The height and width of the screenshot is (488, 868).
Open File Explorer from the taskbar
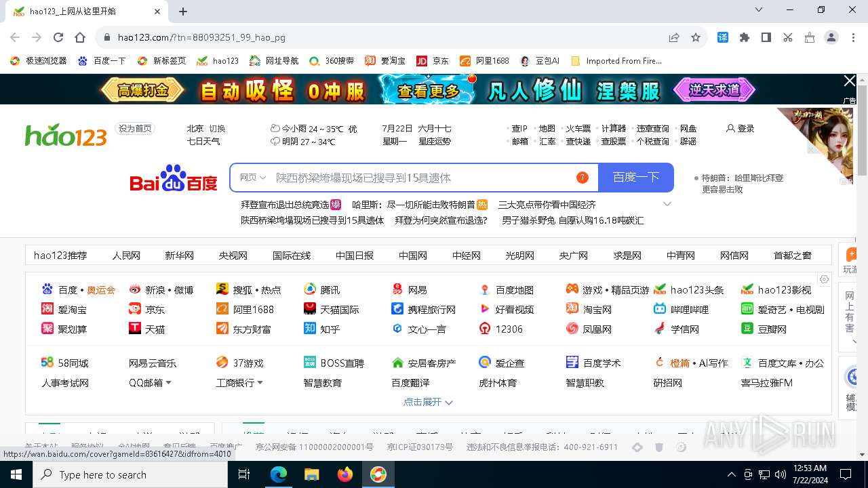pyautogui.click(x=312, y=474)
